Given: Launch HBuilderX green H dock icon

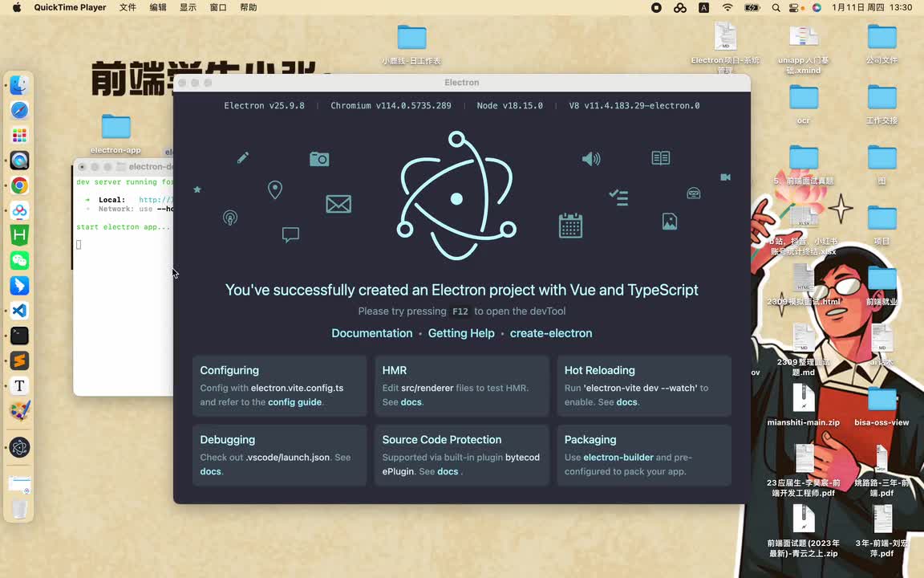Looking at the screenshot, I should click(19, 235).
